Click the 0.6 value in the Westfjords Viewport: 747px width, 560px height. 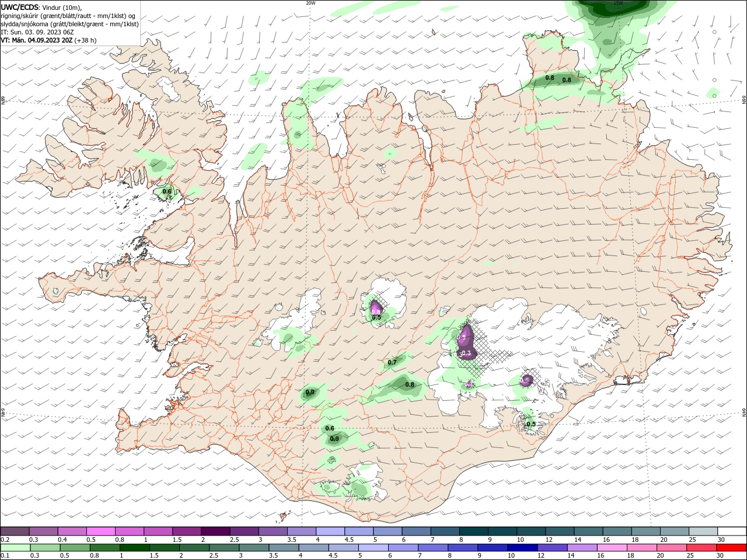tap(167, 191)
